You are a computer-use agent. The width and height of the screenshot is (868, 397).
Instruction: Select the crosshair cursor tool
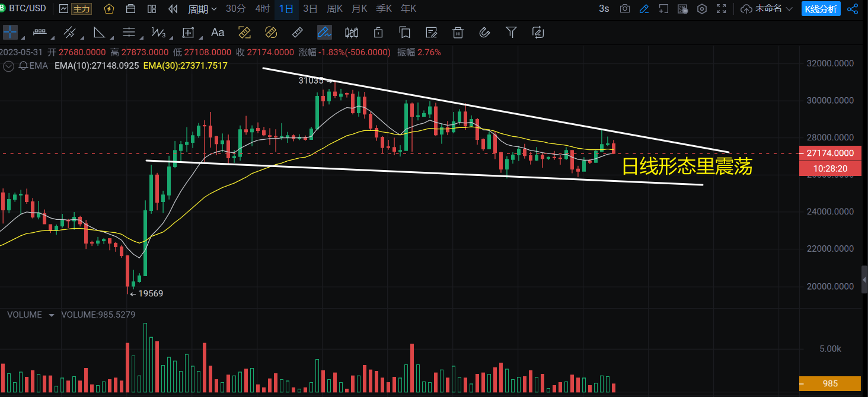pyautogui.click(x=10, y=33)
